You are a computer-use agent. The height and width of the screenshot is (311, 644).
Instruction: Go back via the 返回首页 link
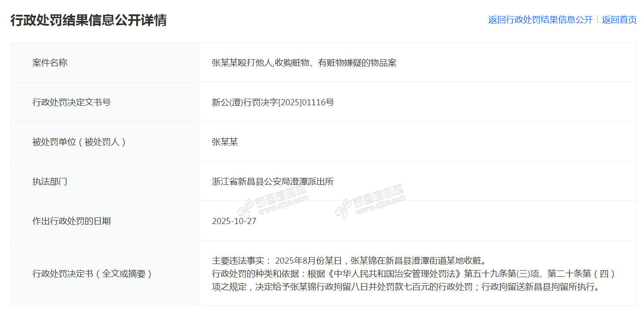pos(619,20)
